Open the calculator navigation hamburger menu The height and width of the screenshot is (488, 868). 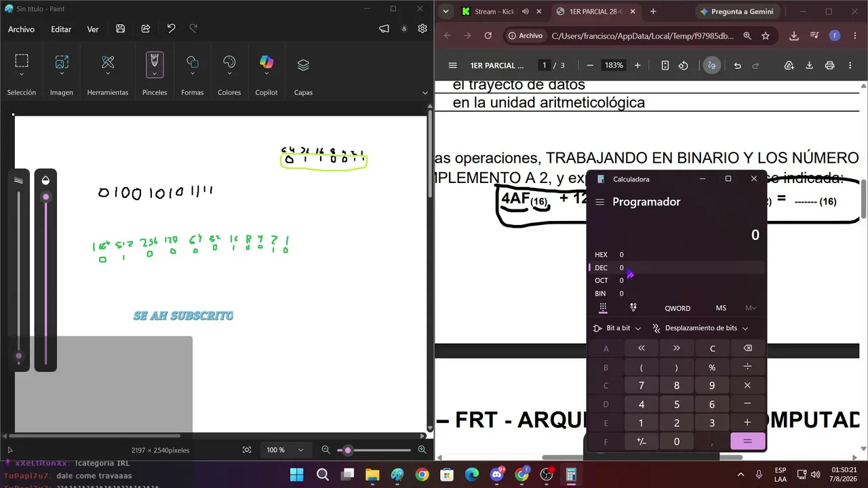coord(599,202)
